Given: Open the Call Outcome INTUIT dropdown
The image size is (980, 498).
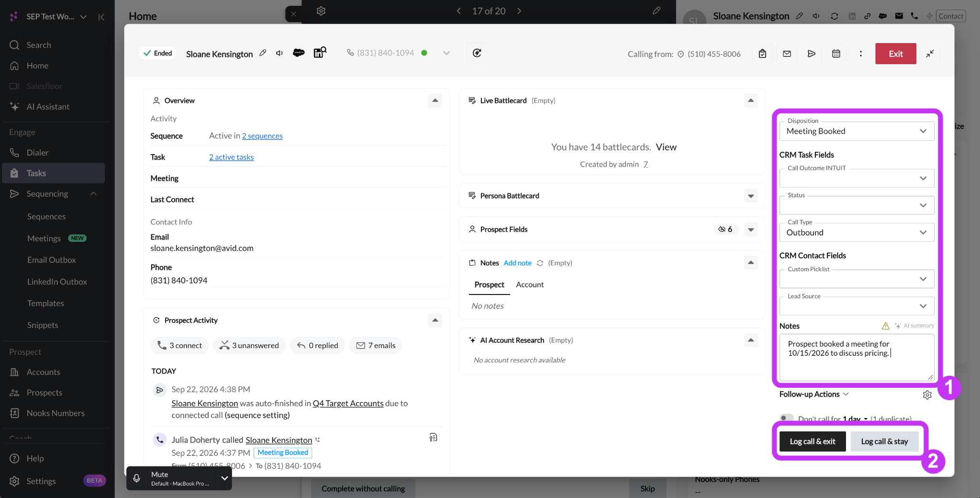Looking at the screenshot, I should point(857,178).
